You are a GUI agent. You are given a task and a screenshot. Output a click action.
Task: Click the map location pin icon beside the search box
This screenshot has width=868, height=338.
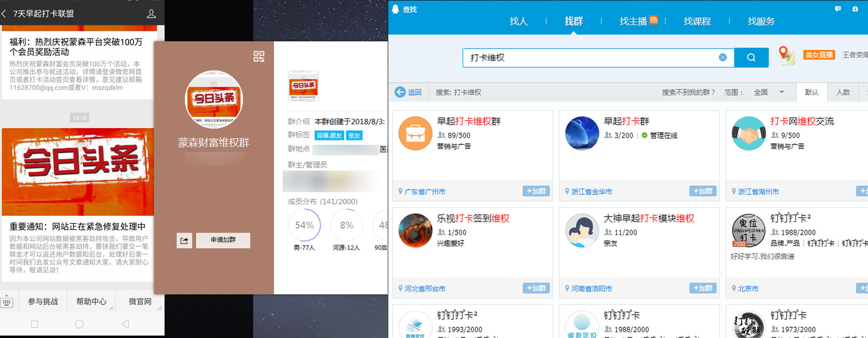(x=786, y=56)
